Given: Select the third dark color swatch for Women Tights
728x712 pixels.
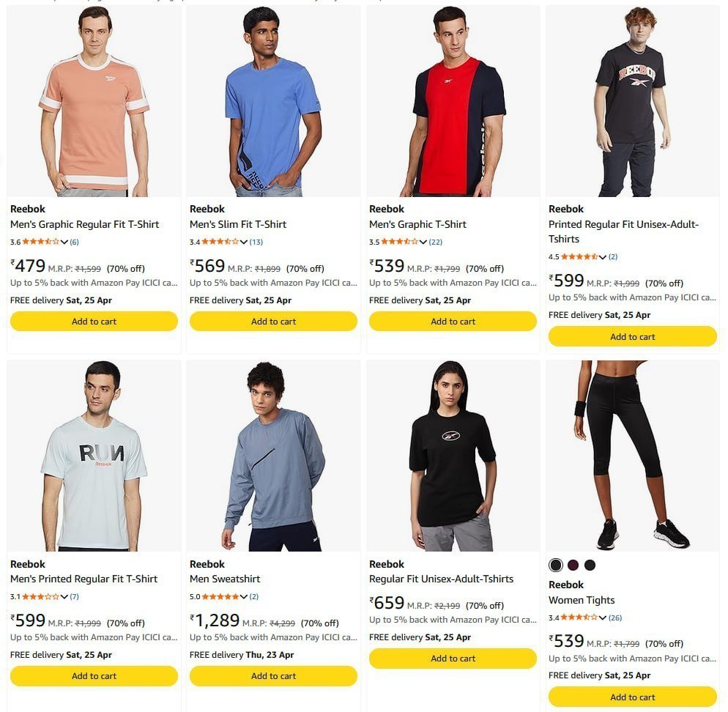Looking at the screenshot, I should [x=590, y=565].
